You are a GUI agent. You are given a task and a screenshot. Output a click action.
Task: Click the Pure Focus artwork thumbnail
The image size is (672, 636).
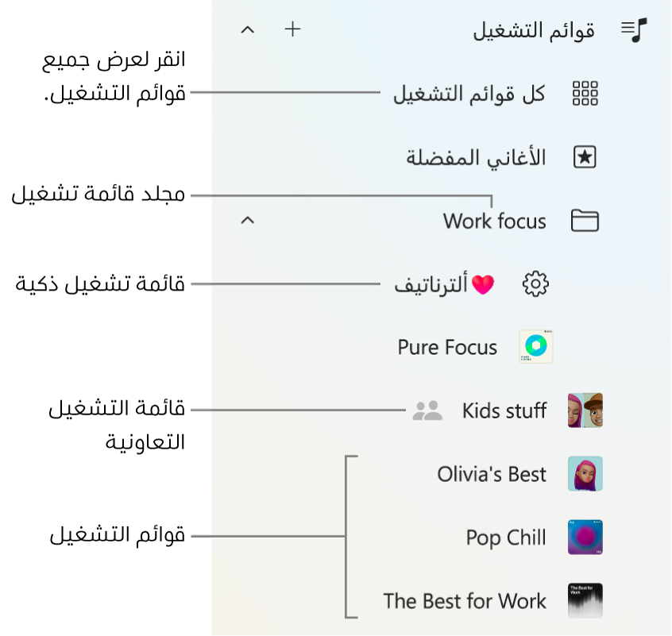pos(535,347)
